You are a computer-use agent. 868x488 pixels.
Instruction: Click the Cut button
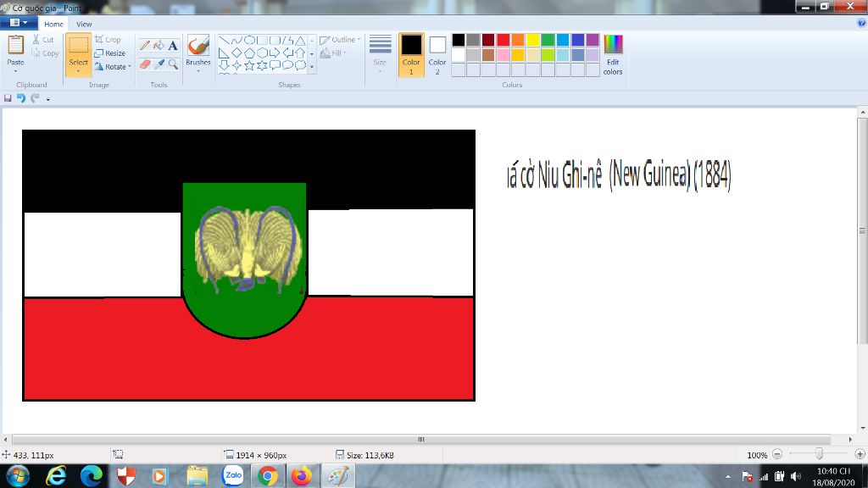pyautogui.click(x=43, y=40)
